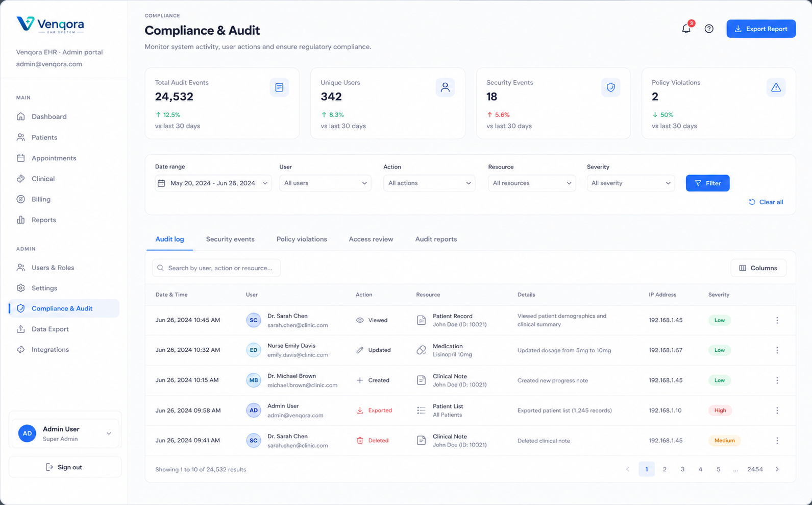
Task: Sort by the Date & Time column header
Action: pyautogui.click(x=171, y=295)
